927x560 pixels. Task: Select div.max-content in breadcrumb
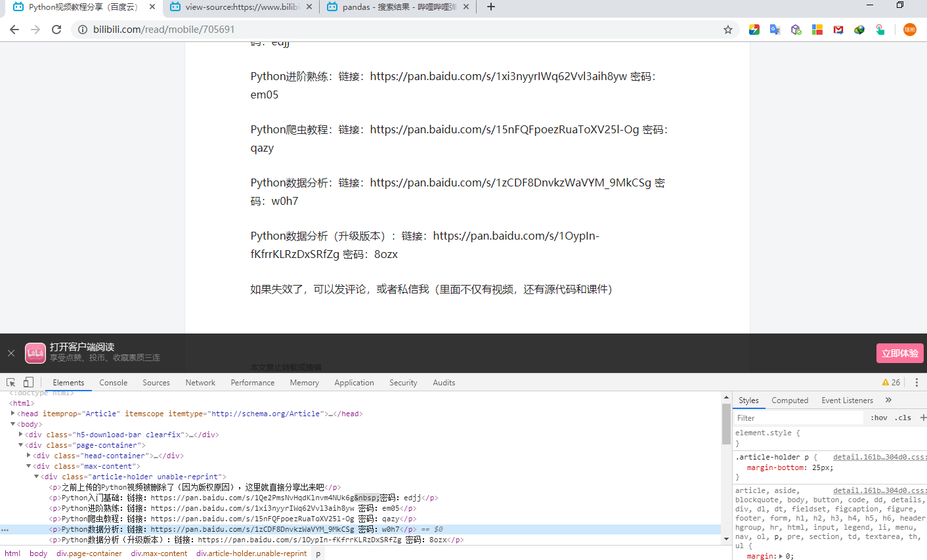click(159, 553)
